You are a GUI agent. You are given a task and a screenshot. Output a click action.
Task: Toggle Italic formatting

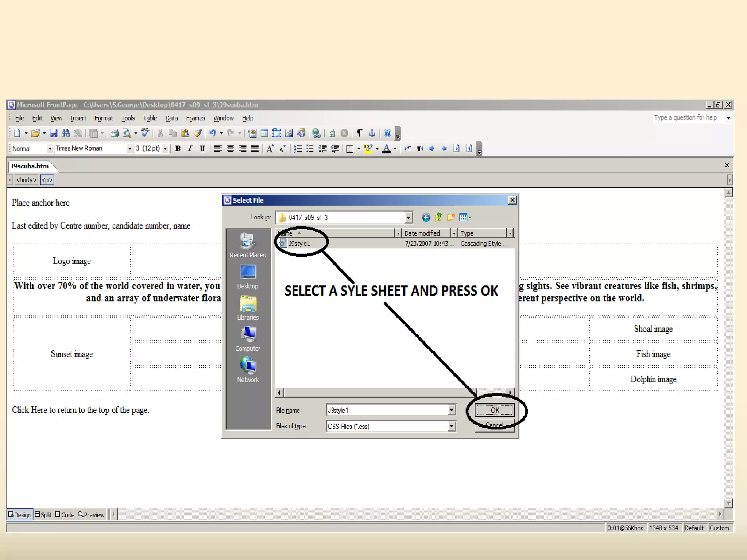190,148
